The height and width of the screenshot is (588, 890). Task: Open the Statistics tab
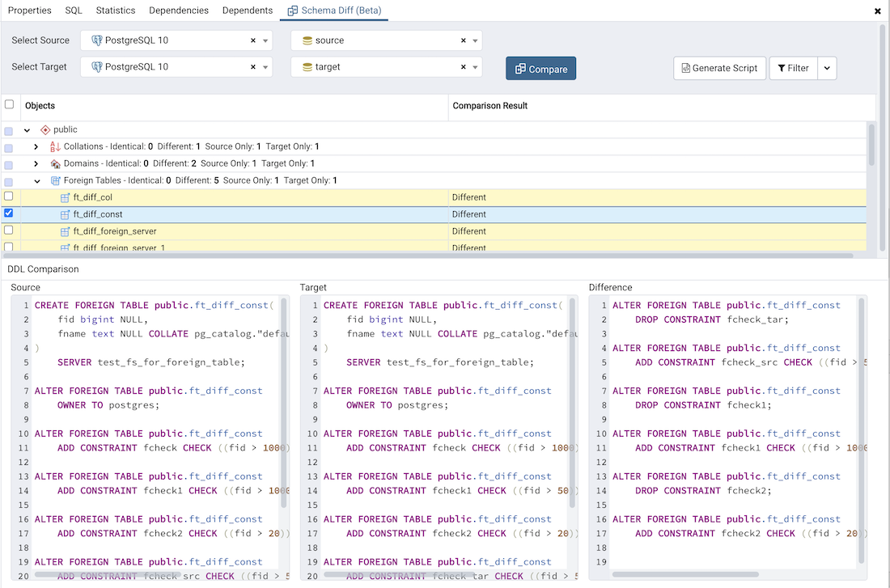115,11
